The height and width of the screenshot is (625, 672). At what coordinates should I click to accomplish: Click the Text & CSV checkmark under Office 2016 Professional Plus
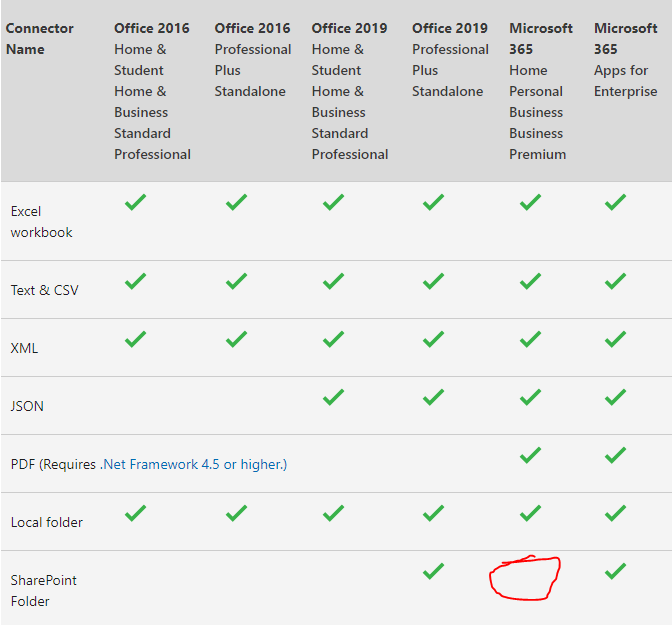click(x=237, y=281)
